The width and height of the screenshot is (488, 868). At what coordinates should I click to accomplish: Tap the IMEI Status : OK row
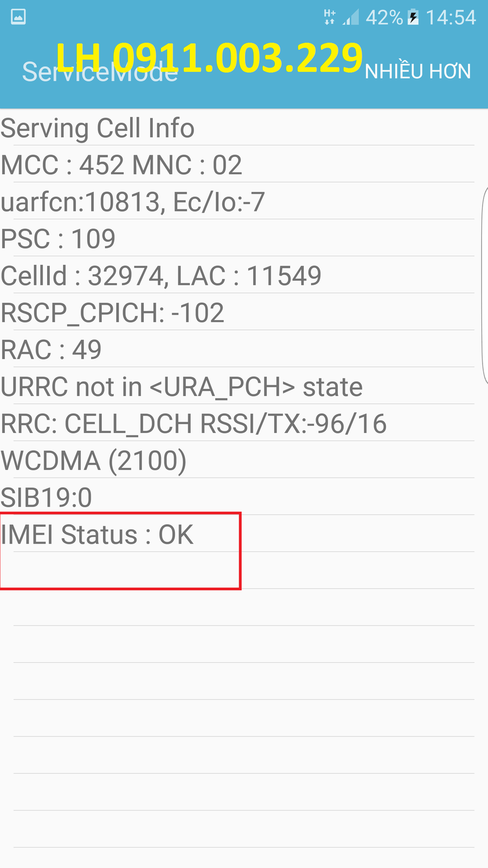point(97,535)
